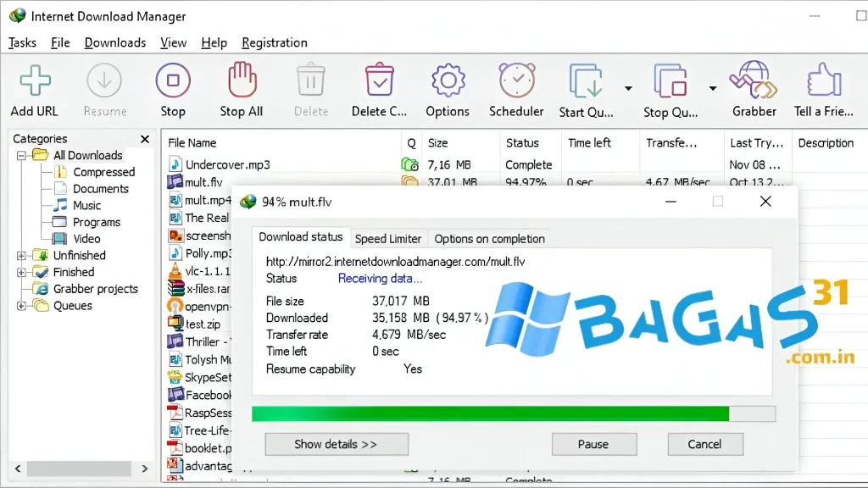Open the Help menu
This screenshot has width=868, height=488.
coord(214,42)
